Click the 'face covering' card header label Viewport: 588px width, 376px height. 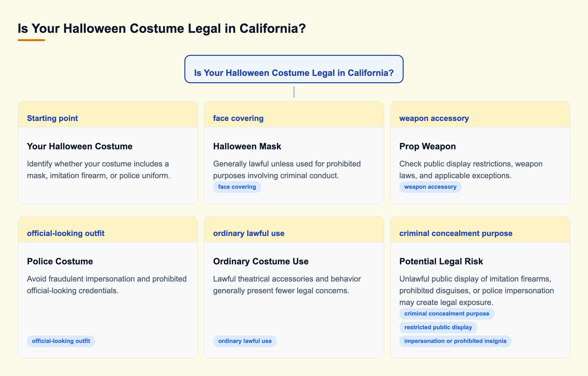click(238, 118)
